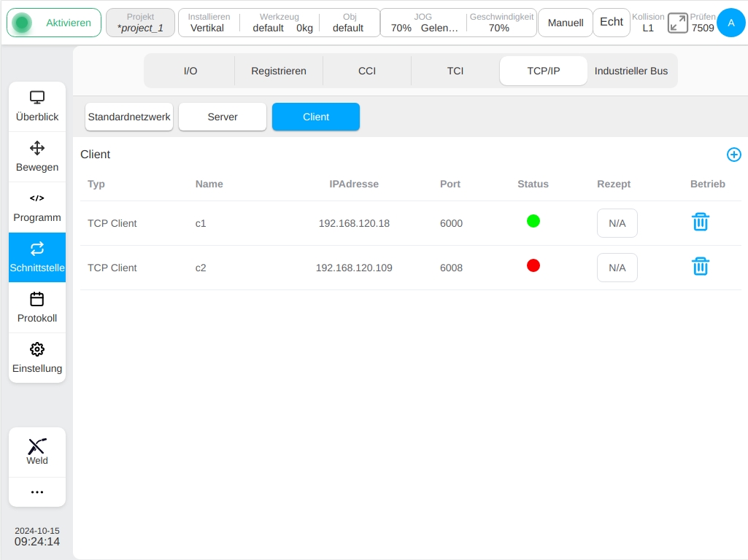This screenshot has height=560, width=748.
Task: Click the IPAdresse column header
Action: 354,184
